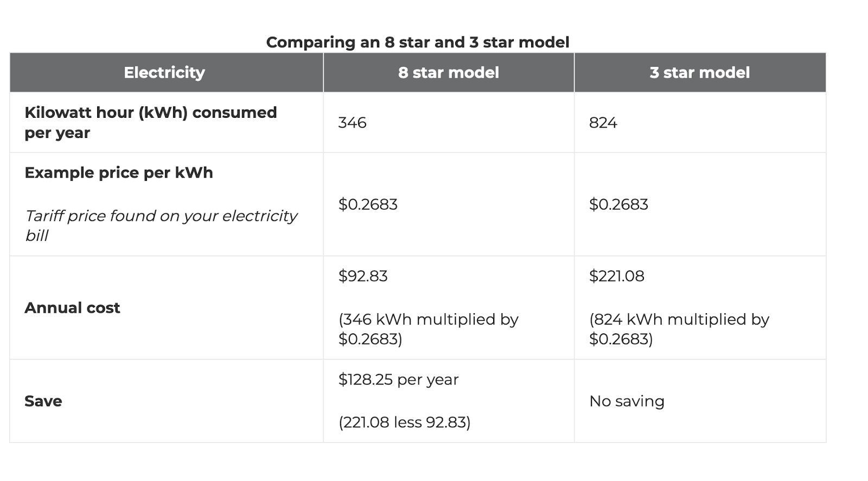Viewport: 868px width, 481px height.
Task: Click the $0.2683 price under 3 star model
Action: 618,205
